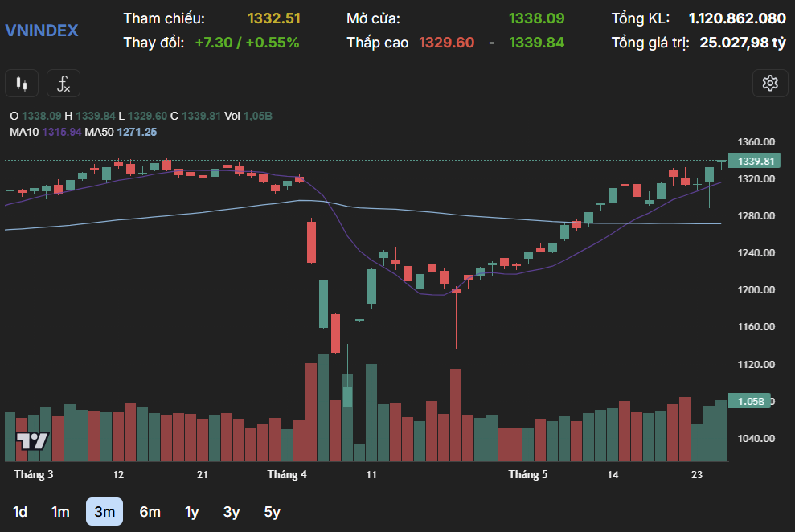Viewport: 795px width, 532px height.
Task: Click the low value 1329.60 in header
Action: click(x=447, y=43)
